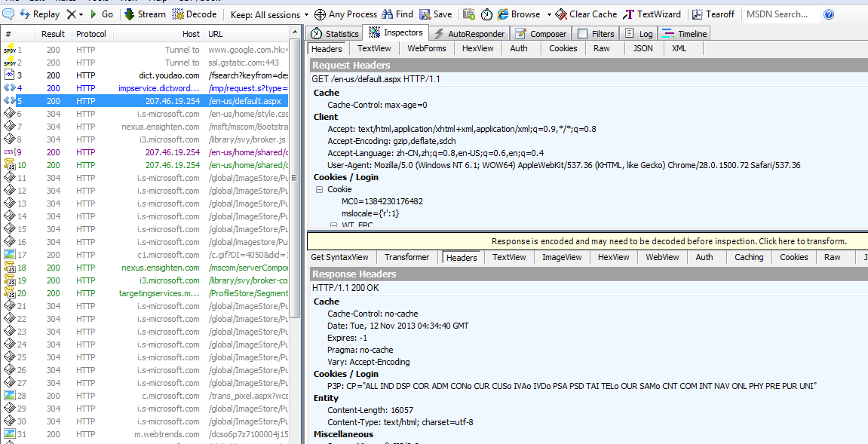Viewport: 868px width, 444px height.
Task: Select the request WebForms inspector tab
Action: click(x=427, y=48)
